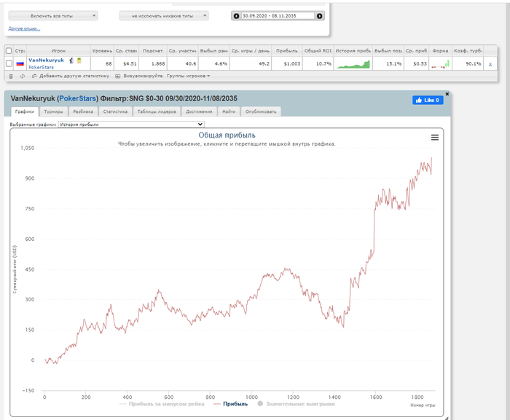Switch to the Статистика tab

pos(115,111)
